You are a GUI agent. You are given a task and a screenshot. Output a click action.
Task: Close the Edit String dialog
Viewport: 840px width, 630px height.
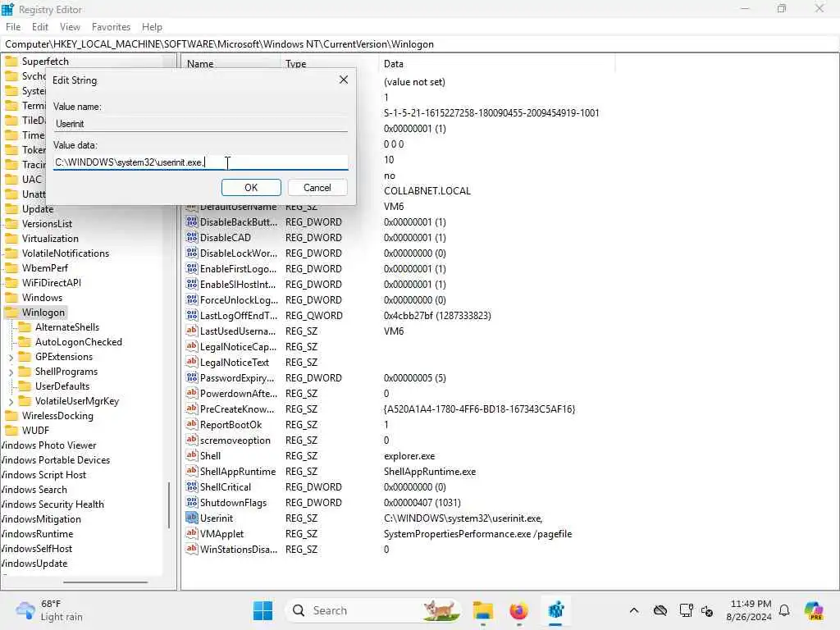pos(344,80)
